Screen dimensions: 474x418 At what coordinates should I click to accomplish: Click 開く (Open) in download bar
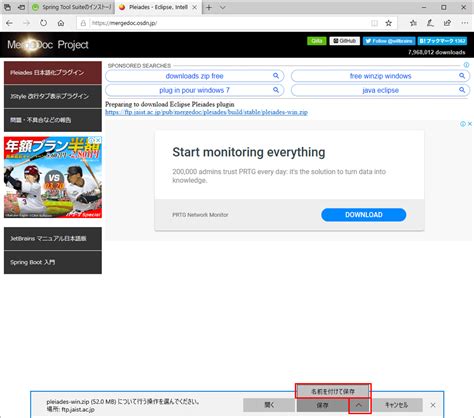[x=269, y=405]
